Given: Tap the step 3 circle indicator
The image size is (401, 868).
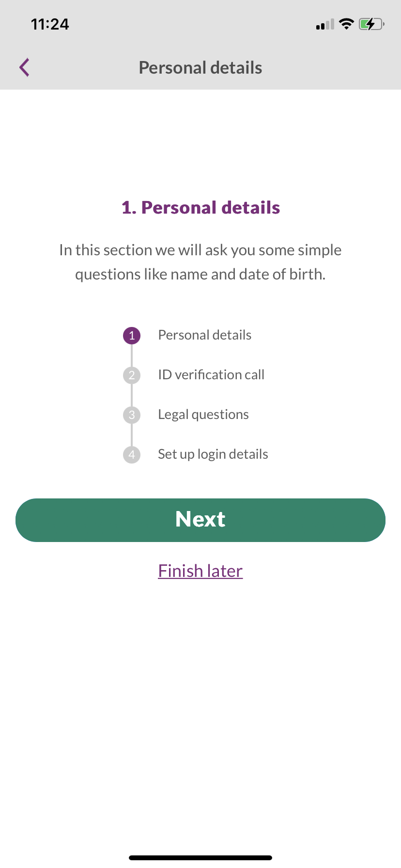Looking at the screenshot, I should point(132,415).
